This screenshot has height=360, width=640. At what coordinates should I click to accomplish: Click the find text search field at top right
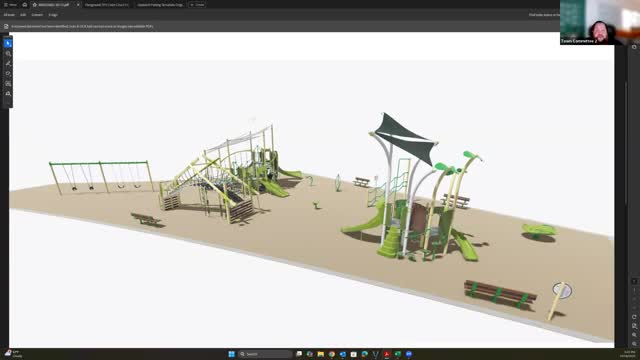pyautogui.click(x=544, y=15)
